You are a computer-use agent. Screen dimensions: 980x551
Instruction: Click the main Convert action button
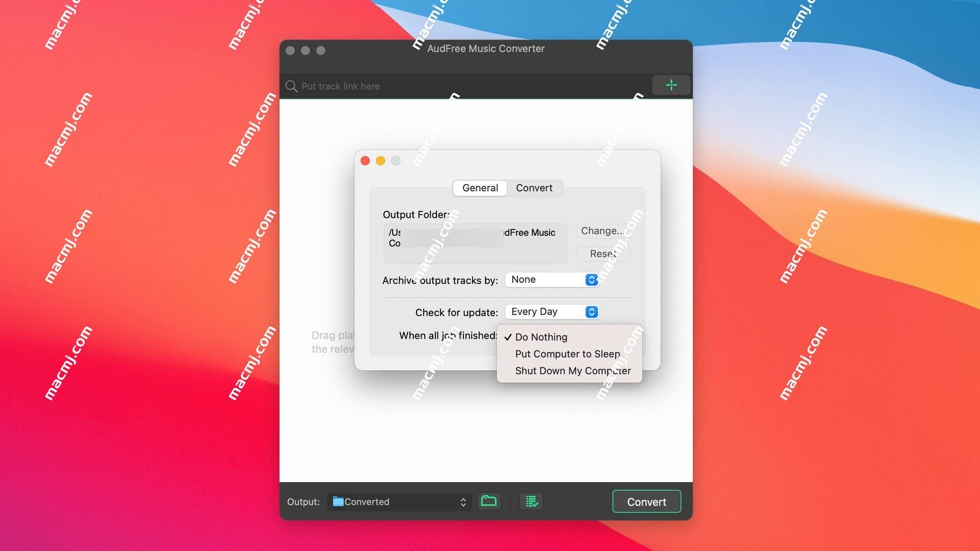647,501
